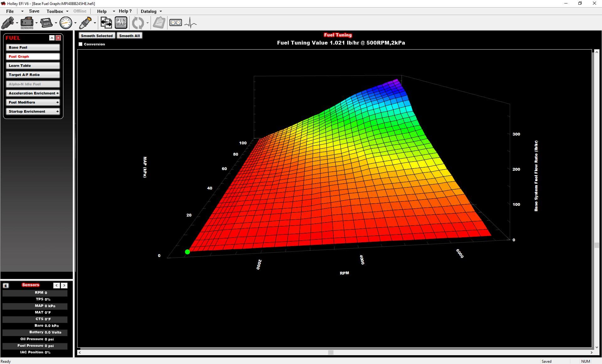This screenshot has width=602, height=364.
Task: Open the File menu
Action: [10, 11]
